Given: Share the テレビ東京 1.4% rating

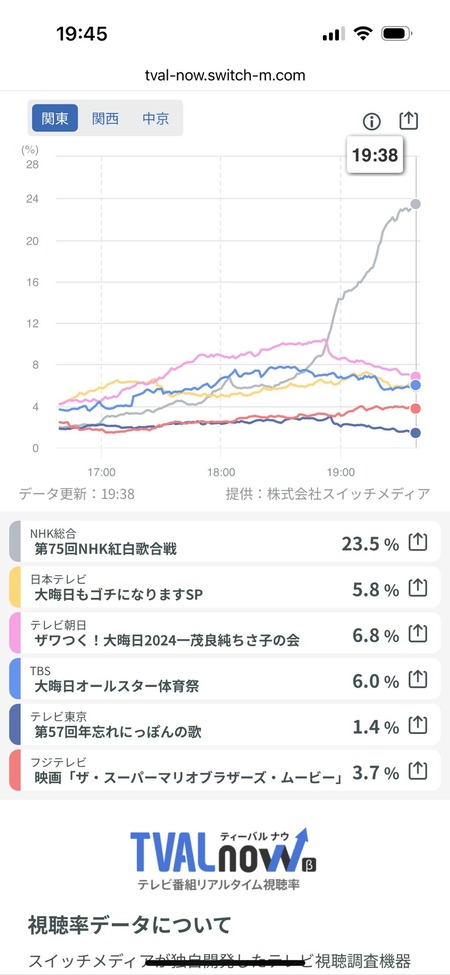Looking at the screenshot, I should tap(418, 725).
